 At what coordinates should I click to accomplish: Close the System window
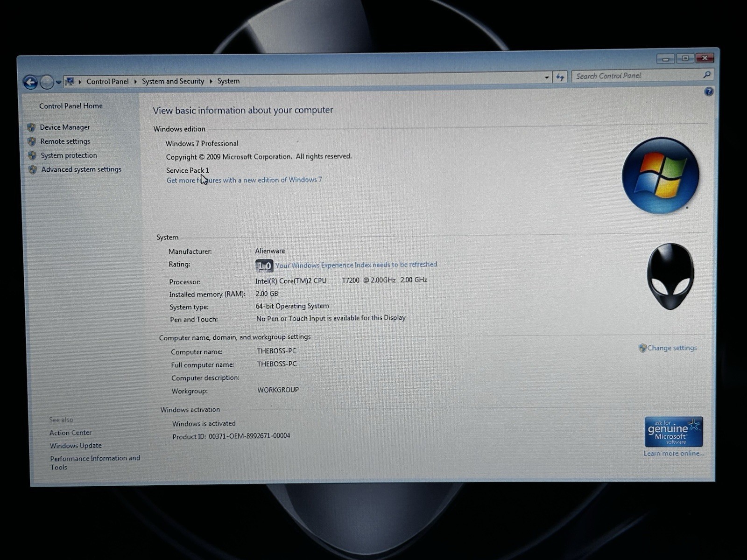pos(705,58)
